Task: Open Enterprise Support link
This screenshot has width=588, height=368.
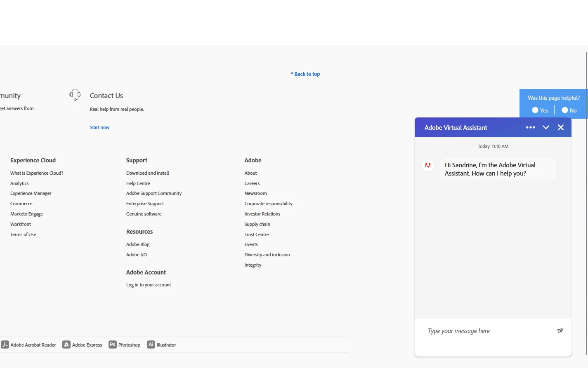Action: tap(145, 204)
